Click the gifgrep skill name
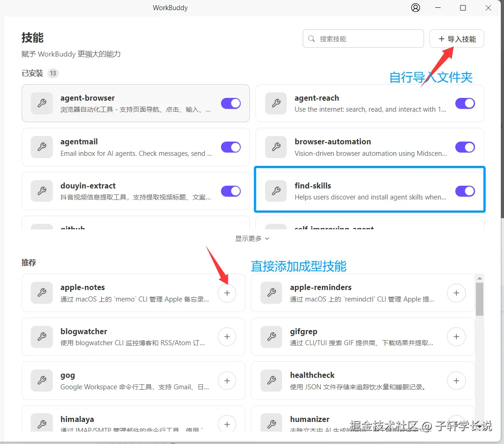The height and width of the screenshot is (444, 504). (x=303, y=331)
